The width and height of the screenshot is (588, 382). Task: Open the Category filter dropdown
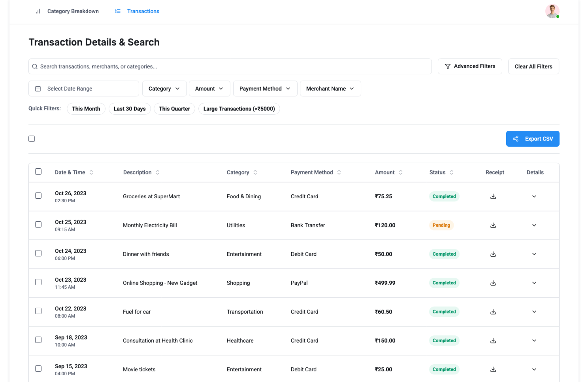tap(164, 88)
